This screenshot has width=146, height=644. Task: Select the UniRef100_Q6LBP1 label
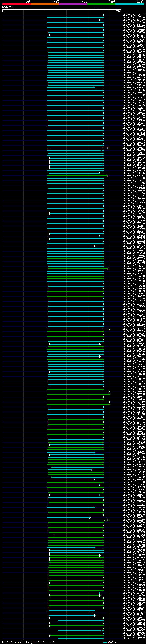(x=134, y=610)
